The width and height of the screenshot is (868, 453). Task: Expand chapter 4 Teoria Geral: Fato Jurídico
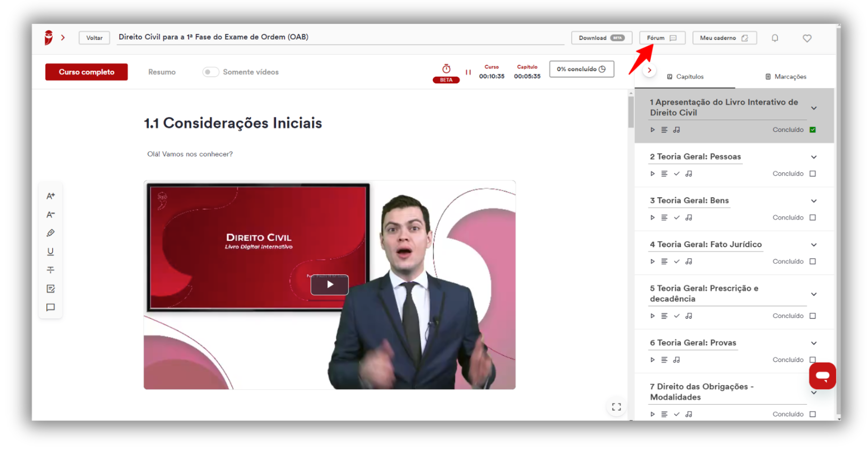tap(814, 245)
